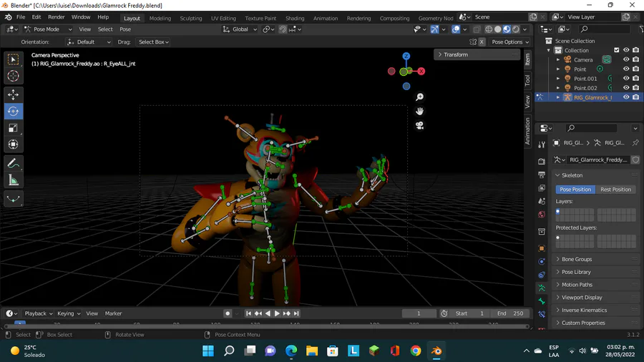Select the Rotate tool
Screen dimensions: 644x362
[x=13, y=111]
